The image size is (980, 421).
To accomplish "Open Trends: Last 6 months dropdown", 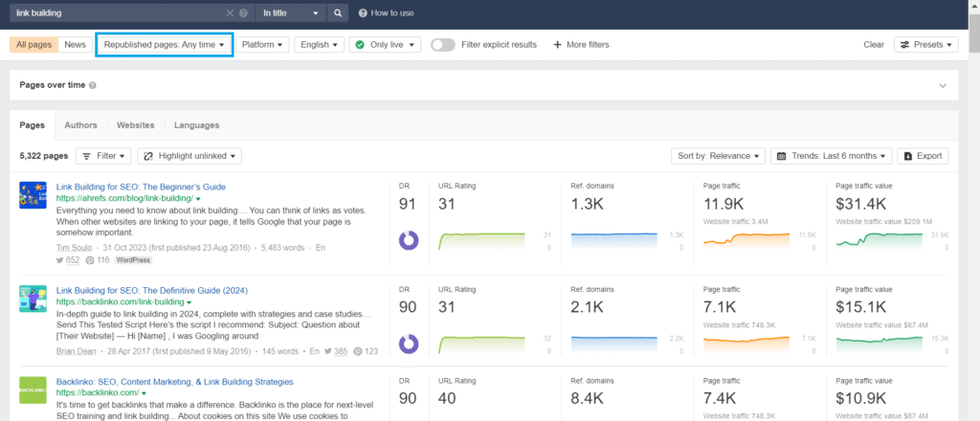I will (832, 156).
